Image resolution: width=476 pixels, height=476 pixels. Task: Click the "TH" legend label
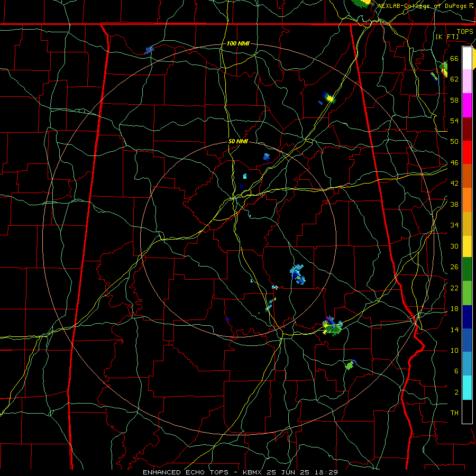[x=454, y=413]
